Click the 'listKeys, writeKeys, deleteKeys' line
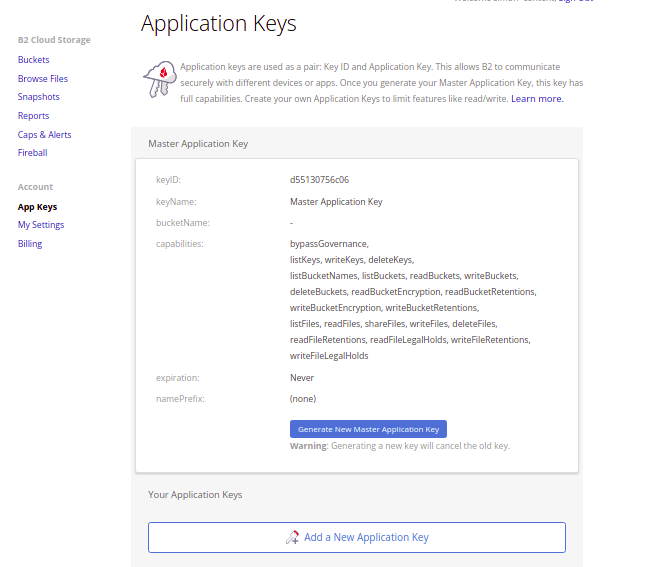Image resolution: width=658 pixels, height=567 pixels. (x=352, y=260)
